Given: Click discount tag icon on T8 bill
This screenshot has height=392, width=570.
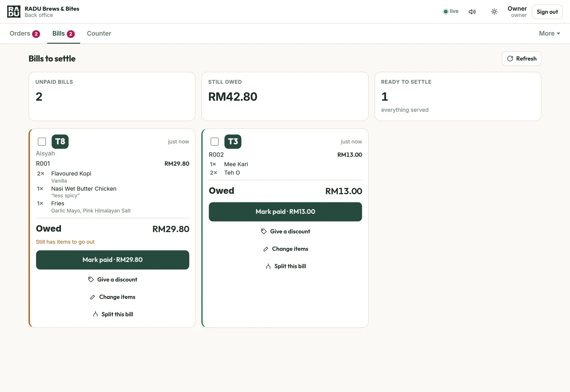Looking at the screenshot, I should (x=91, y=279).
